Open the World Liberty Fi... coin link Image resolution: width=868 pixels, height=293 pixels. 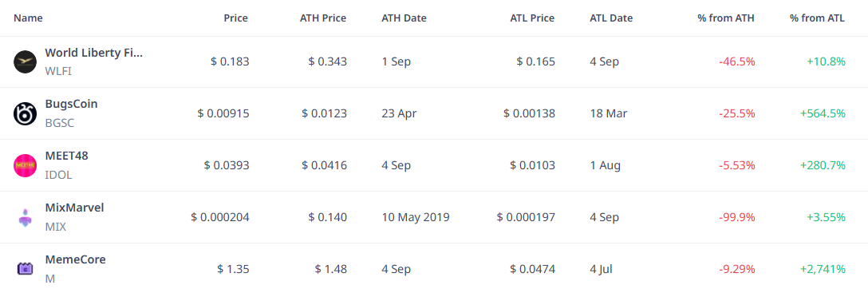(x=93, y=53)
